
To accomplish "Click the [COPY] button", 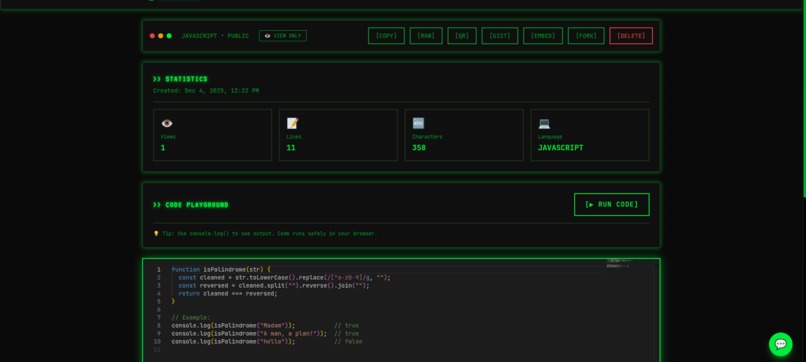I will coord(386,36).
